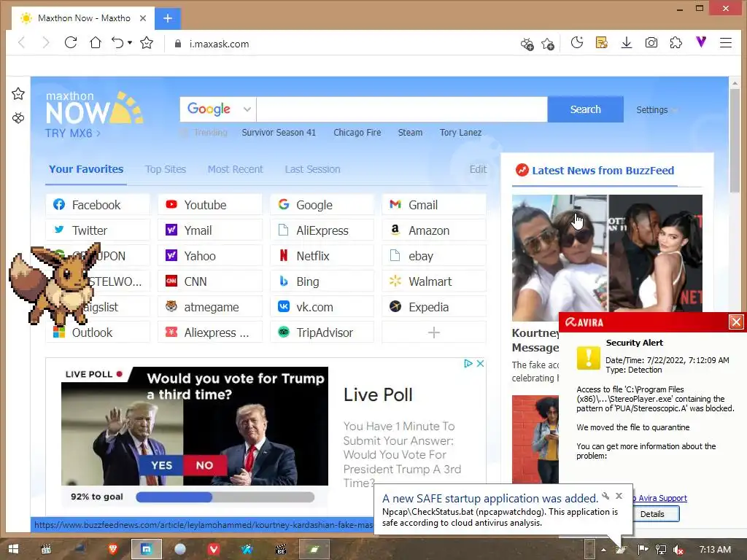Screen dimensions: 747x560
Task: Click the favorites star beside address bar
Action: pos(147,43)
